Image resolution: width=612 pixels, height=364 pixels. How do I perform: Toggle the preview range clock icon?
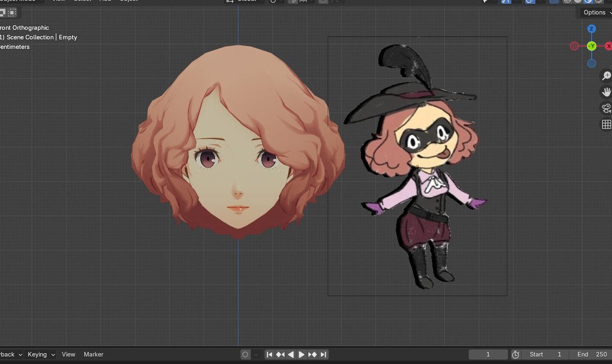[x=515, y=354]
